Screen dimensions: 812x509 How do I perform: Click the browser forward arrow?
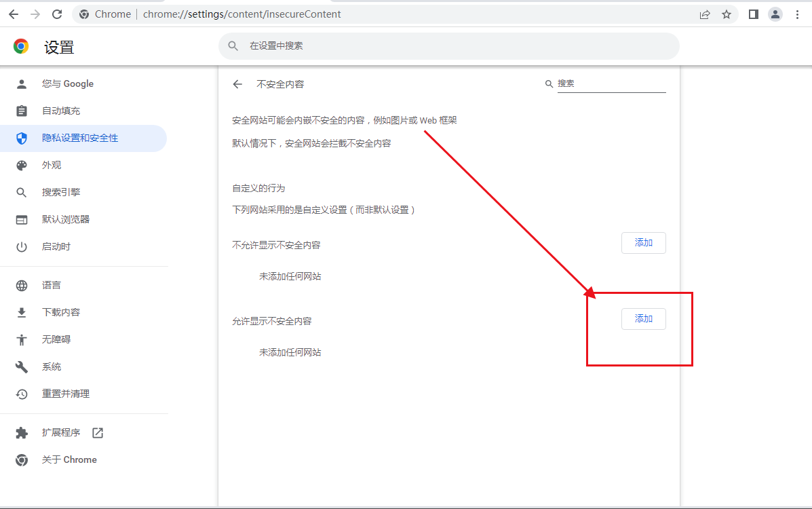(x=35, y=14)
